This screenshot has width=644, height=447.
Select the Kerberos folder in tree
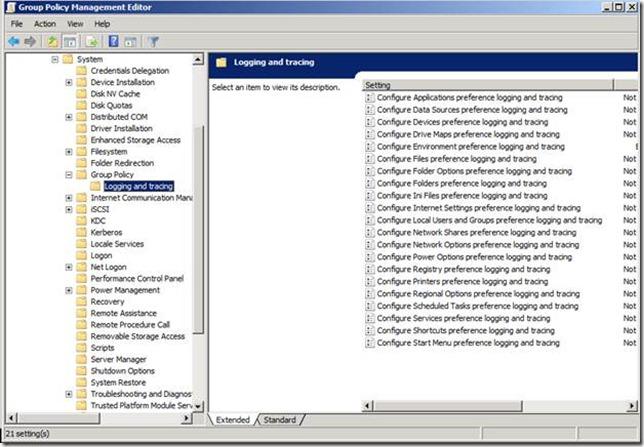(106, 233)
